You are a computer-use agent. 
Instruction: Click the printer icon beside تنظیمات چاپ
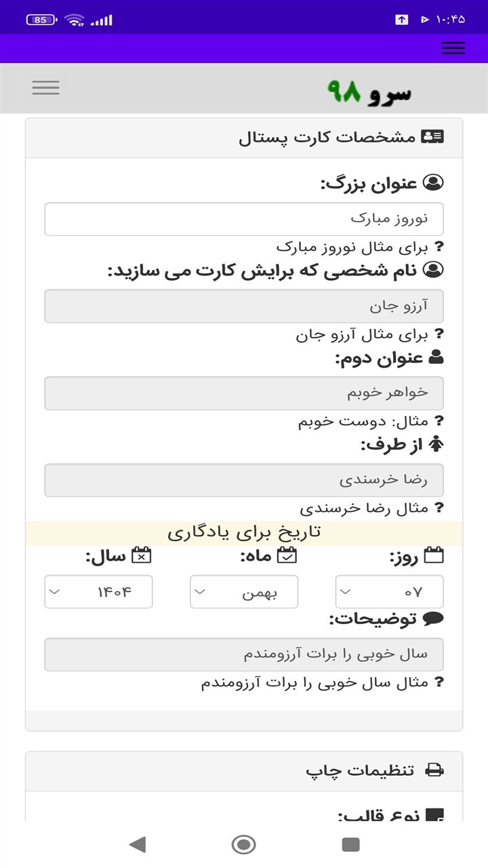(434, 770)
